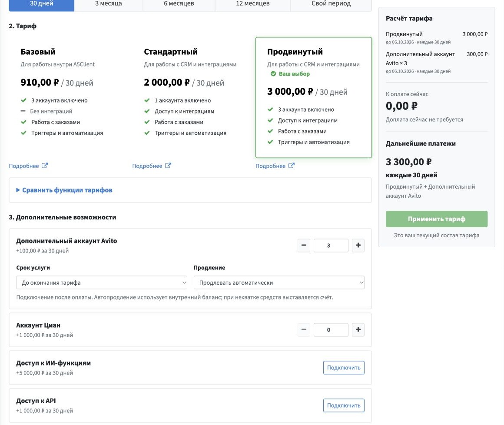The width and height of the screenshot is (504, 425).
Task: Increase Дополнительный аккаунт Avito quantity with plus
Action: tap(358, 245)
